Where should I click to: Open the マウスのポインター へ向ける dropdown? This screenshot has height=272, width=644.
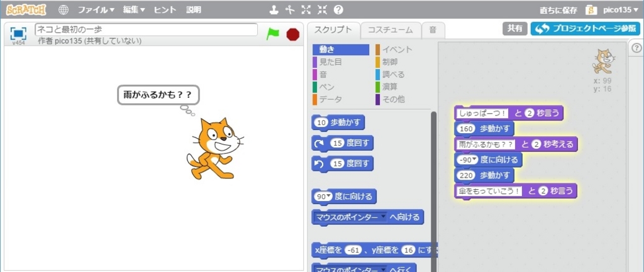pos(383,216)
